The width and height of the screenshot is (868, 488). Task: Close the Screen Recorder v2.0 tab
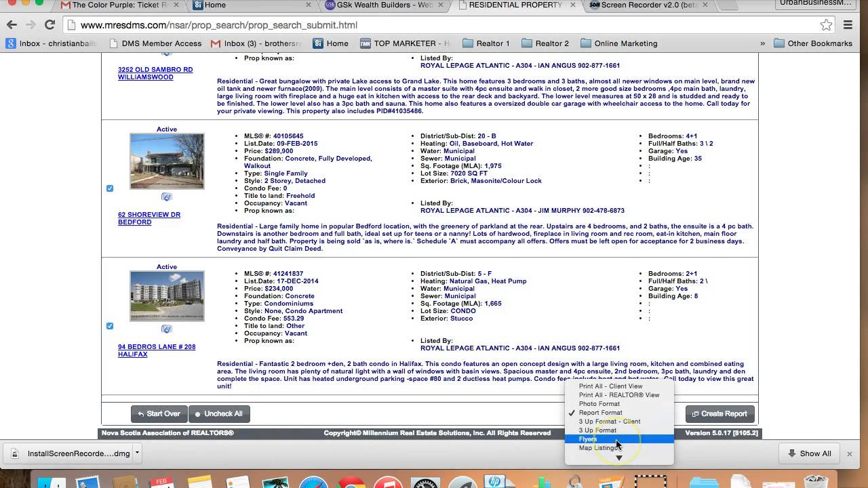tap(706, 5)
